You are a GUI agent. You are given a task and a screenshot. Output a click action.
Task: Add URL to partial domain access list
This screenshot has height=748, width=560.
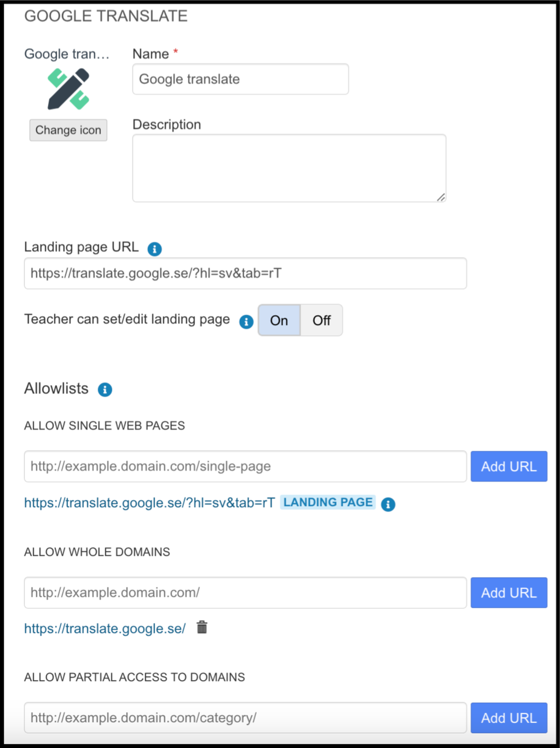[509, 718]
